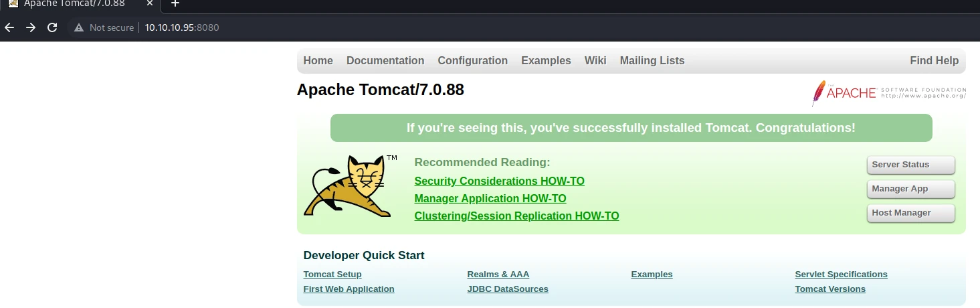Follow the JDBC DataSources link
Image resolution: width=980 pixels, height=308 pixels.
pyautogui.click(x=508, y=289)
